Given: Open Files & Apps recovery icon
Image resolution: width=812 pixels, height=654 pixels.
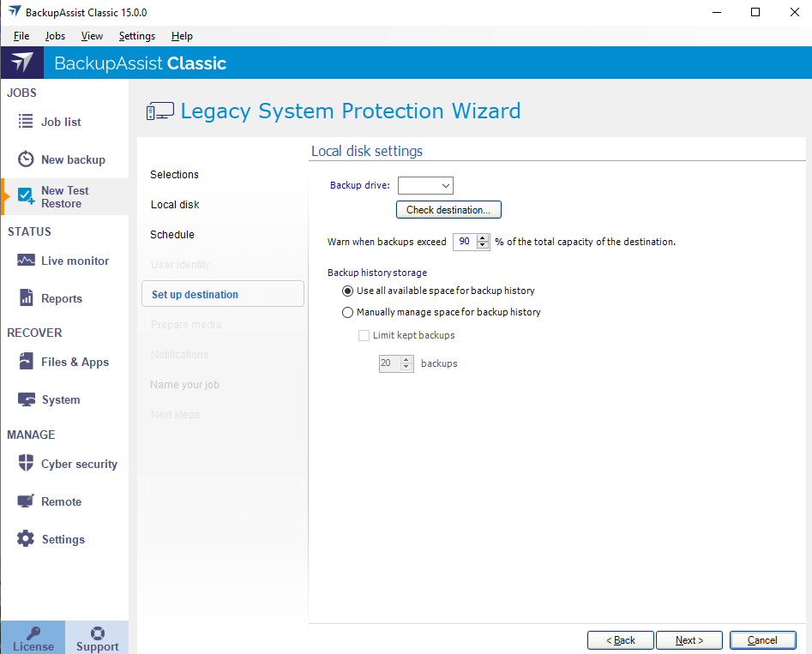Looking at the screenshot, I should (26, 362).
